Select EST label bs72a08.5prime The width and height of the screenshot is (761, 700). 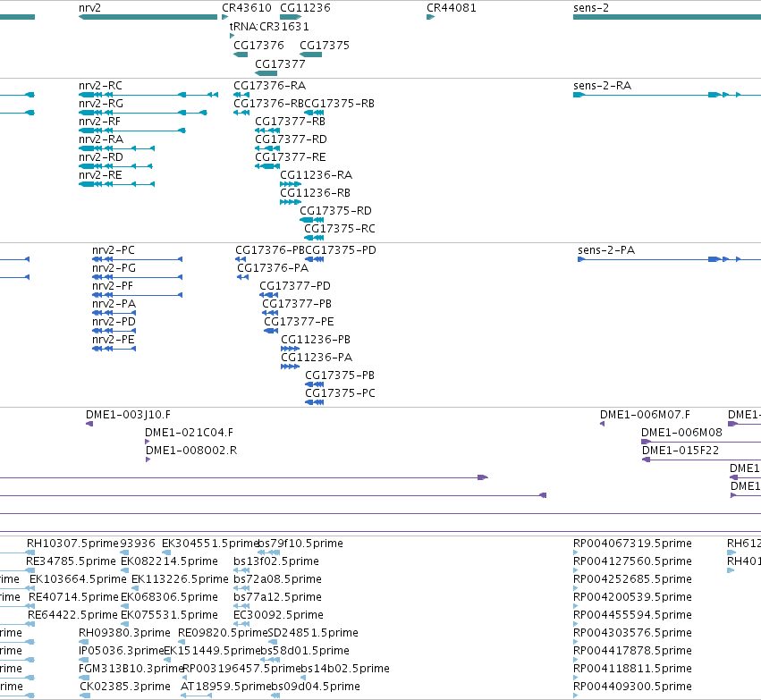coord(277,579)
